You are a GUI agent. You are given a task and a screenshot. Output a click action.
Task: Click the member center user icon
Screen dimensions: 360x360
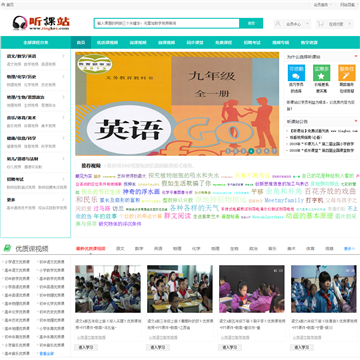click(277, 24)
